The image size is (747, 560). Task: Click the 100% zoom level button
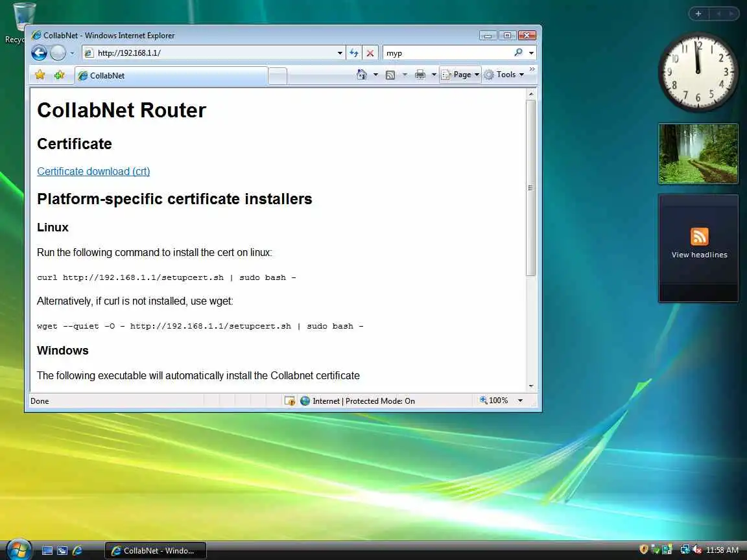[x=494, y=401]
